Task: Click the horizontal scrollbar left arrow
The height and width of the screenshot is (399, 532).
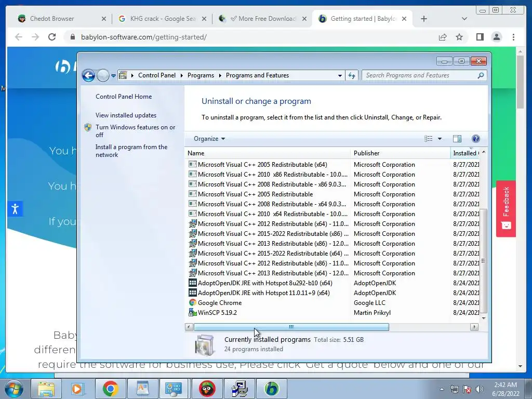Action: click(x=189, y=327)
